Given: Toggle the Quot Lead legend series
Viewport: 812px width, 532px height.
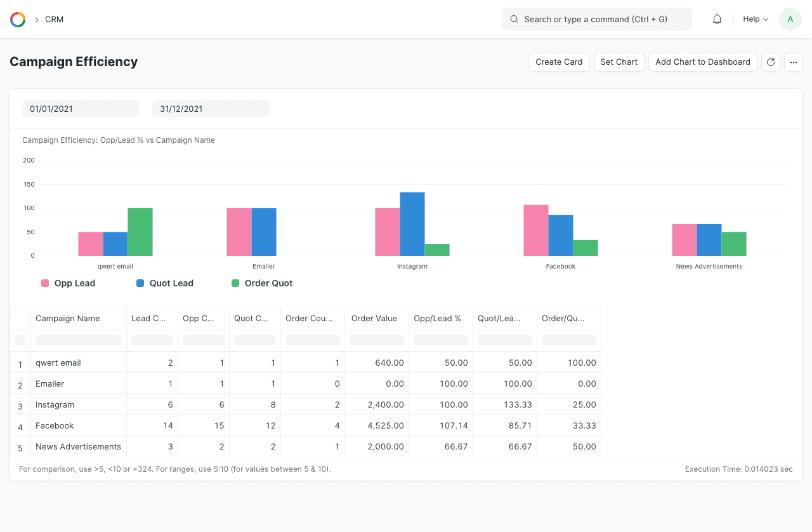Looking at the screenshot, I should coord(165,283).
